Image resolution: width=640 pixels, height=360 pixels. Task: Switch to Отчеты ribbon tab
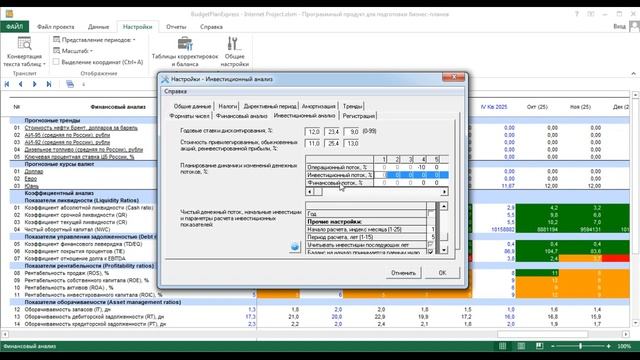176,27
